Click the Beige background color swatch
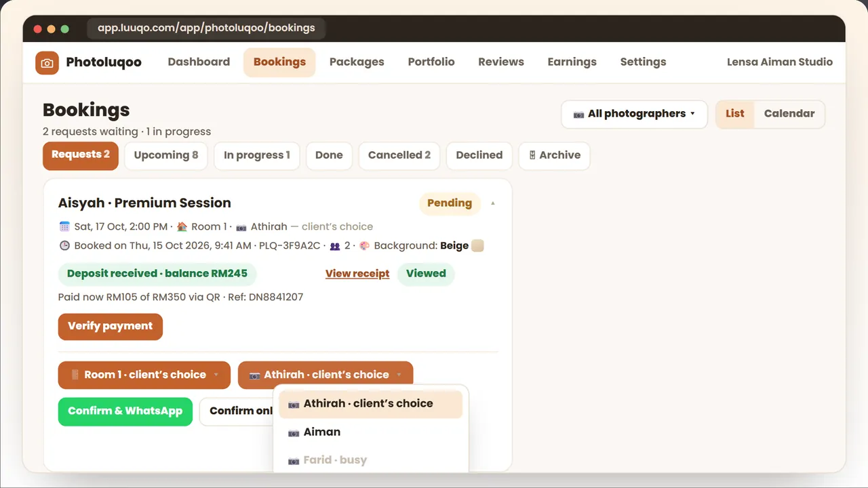The width and height of the screenshot is (868, 488). click(x=477, y=245)
